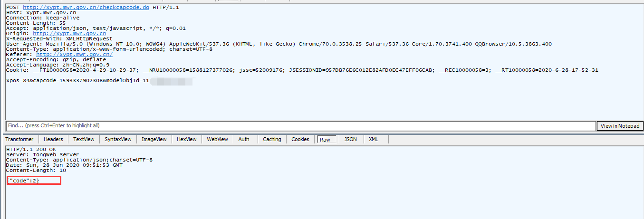Image resolution: width=644 pixels, height=219 pixels.
Task: Click the User-Agent header line
Action: (279, 44)
